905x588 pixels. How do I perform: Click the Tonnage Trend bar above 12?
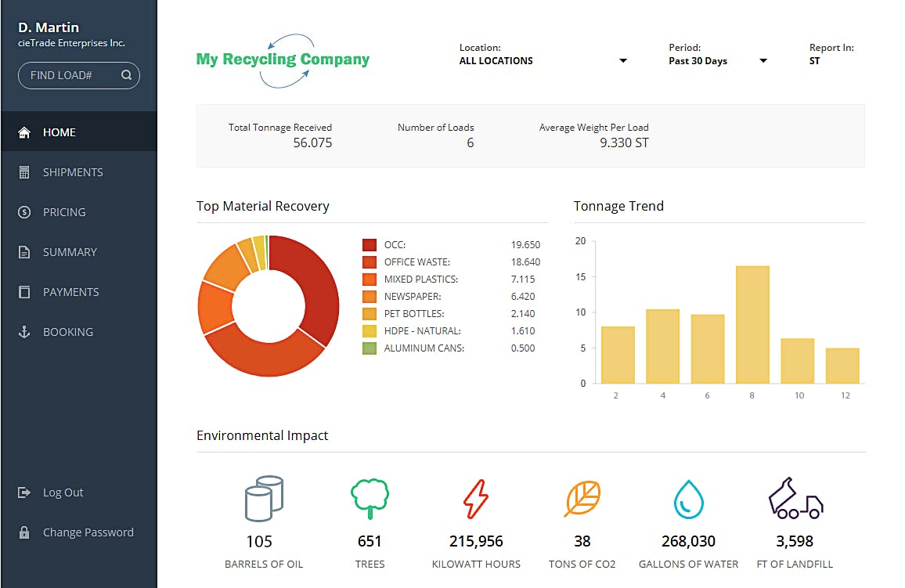[x=842, y=366]
